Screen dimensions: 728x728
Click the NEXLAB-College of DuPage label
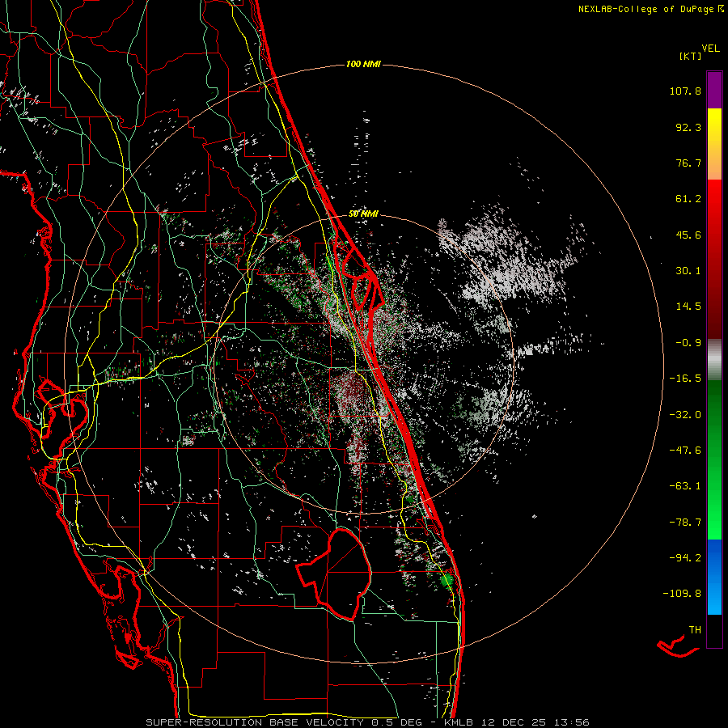pyautogui.click(x=650, y=9)
